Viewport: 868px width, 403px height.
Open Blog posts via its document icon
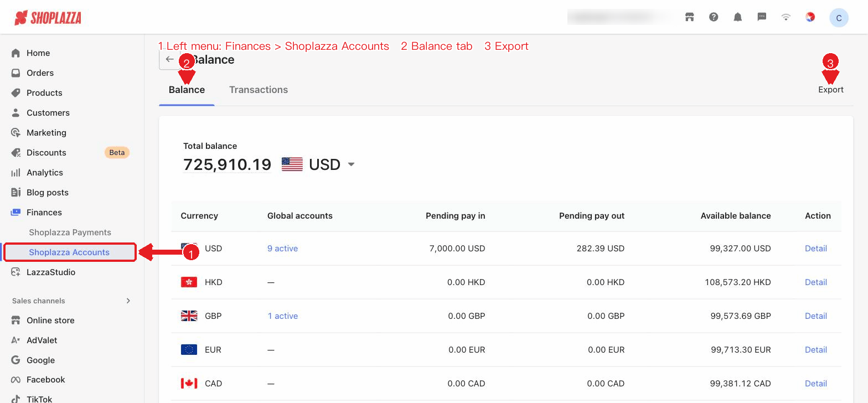pos(15,193)
